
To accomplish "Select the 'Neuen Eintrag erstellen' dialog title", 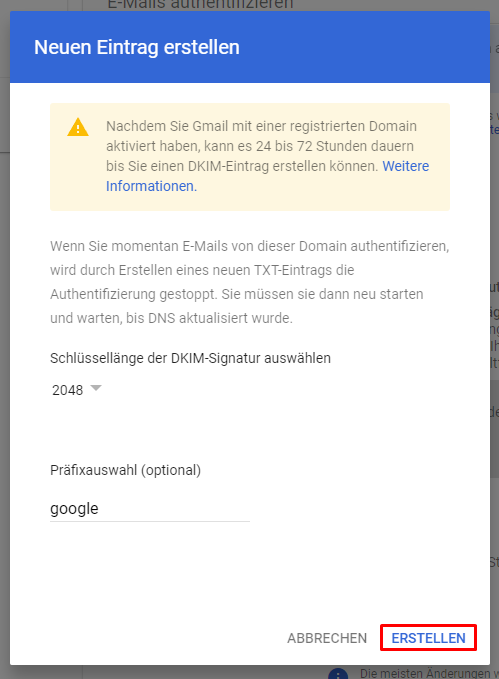I will (x=137, y=47).
